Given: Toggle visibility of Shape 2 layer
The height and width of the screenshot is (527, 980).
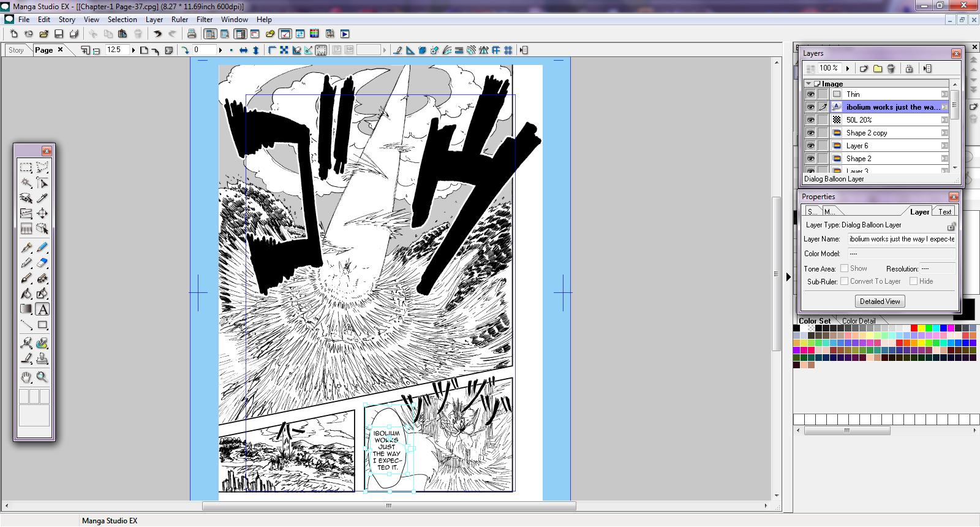Looking at the screenshot, I should coord(810,159).
